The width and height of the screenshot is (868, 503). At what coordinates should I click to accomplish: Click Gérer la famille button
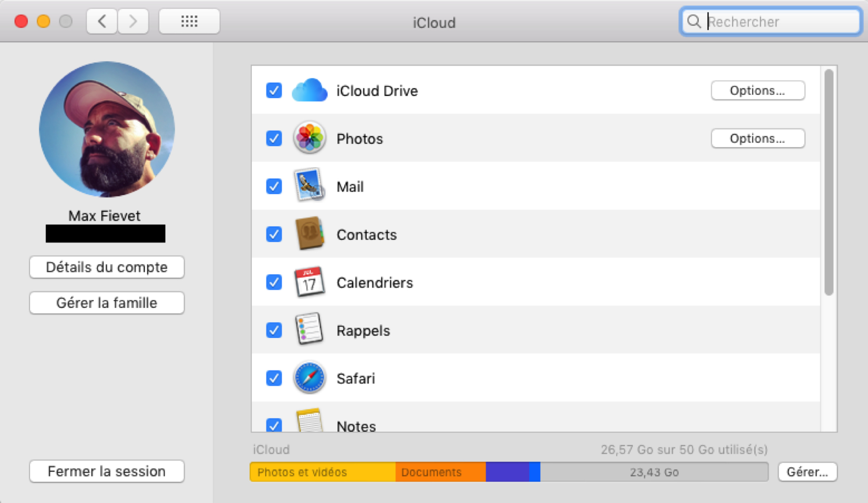pos(107,303)
